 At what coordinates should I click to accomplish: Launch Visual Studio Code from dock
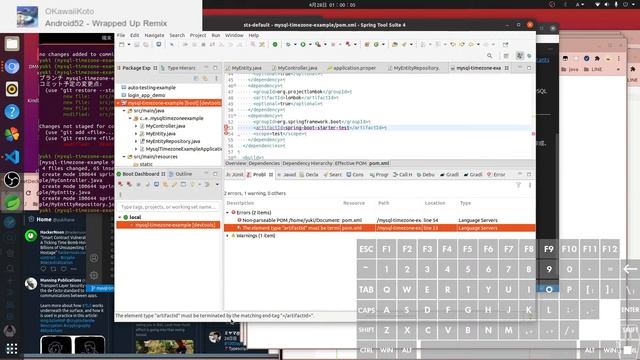click(x=12, y=157)
